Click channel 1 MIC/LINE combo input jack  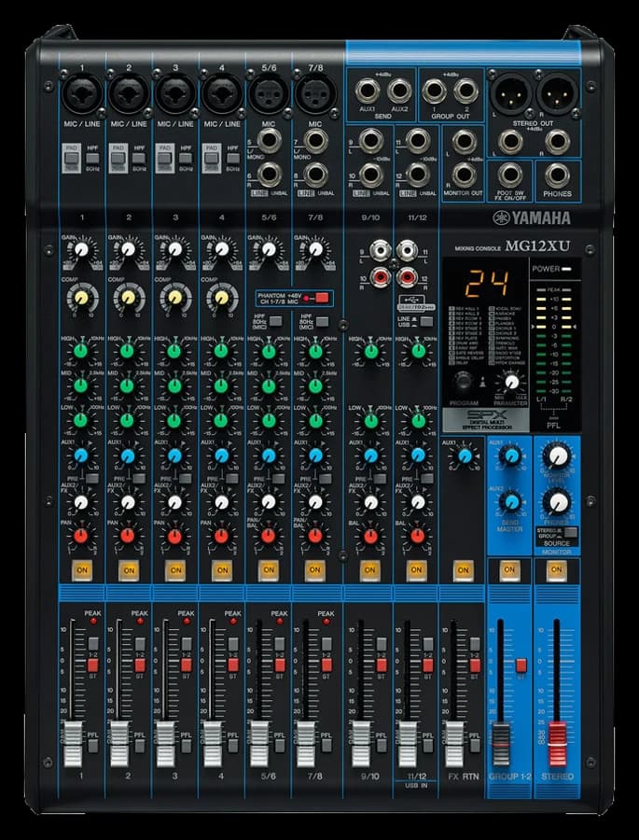82,93
